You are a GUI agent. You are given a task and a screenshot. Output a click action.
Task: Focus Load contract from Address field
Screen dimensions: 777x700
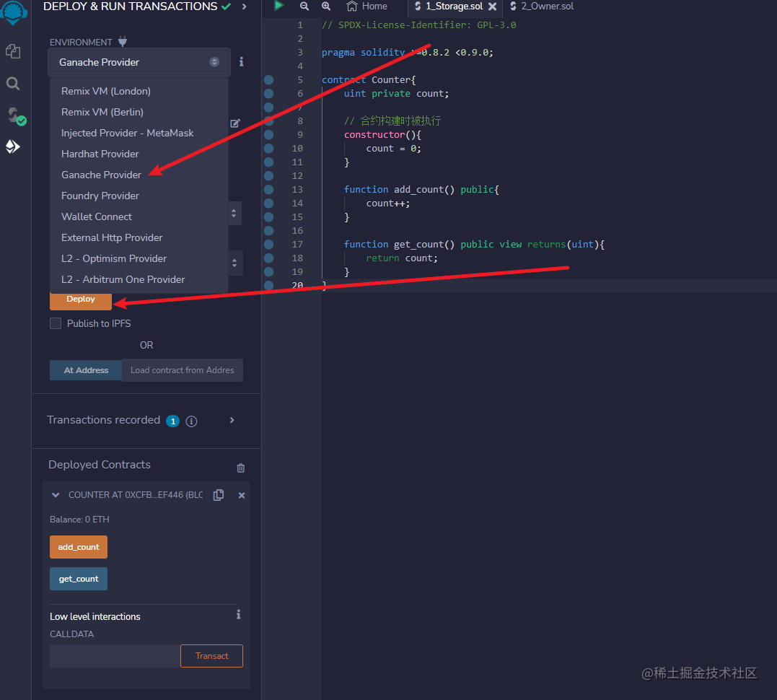click(x=183, y=370)
